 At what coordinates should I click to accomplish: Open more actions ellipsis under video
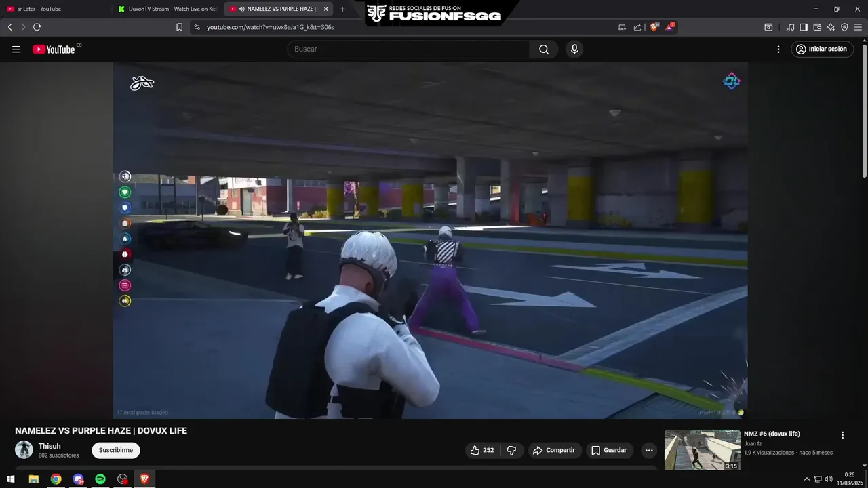(x=649, y=450)
